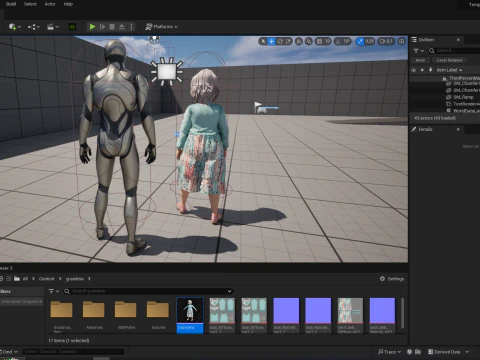The image size is (480, 360).
Task: Choose the select mode cursor tool
Action: 263,41
